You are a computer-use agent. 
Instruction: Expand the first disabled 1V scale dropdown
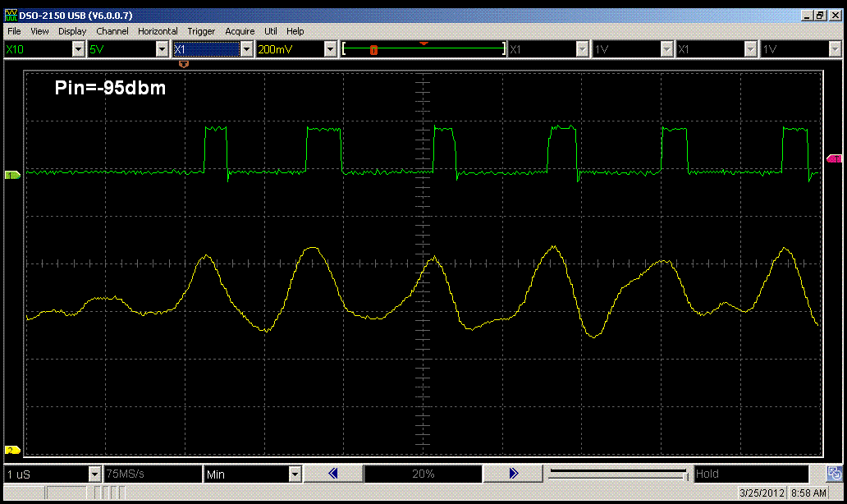(666, 50)
